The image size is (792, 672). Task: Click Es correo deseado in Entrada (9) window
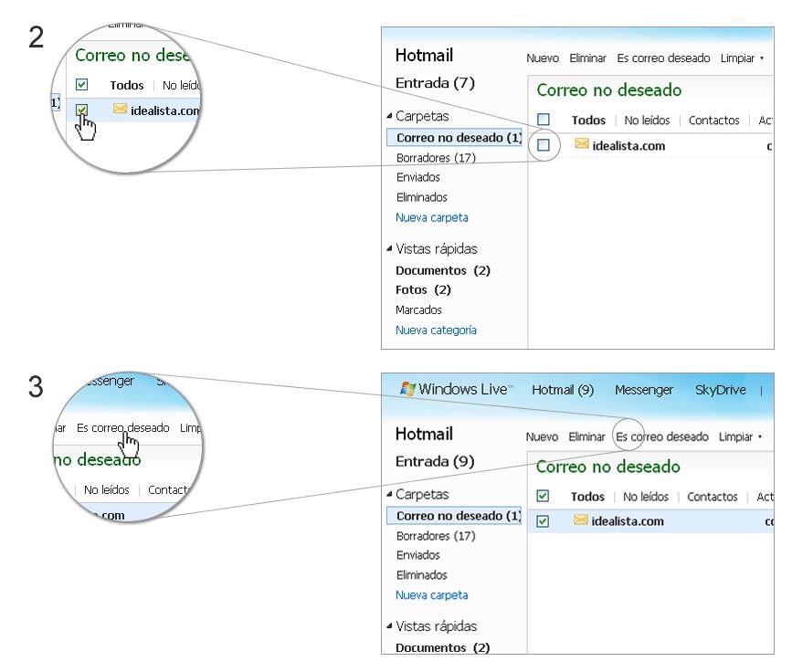pyautogui.click(x=662, y=436)
